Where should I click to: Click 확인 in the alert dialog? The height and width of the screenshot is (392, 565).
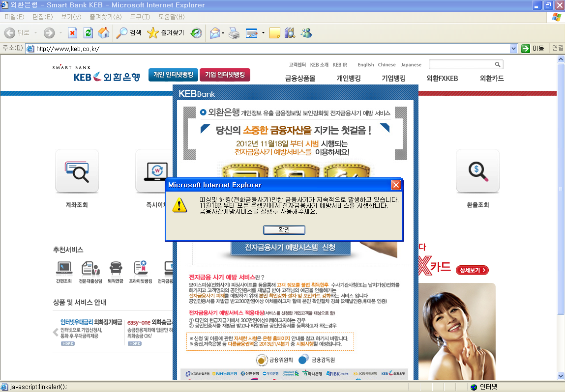click(284, 230)
